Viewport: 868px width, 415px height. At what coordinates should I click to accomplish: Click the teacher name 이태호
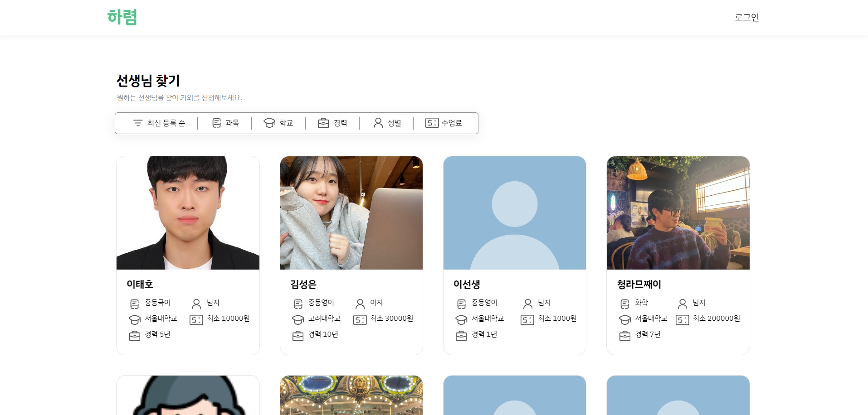point(140,284)
